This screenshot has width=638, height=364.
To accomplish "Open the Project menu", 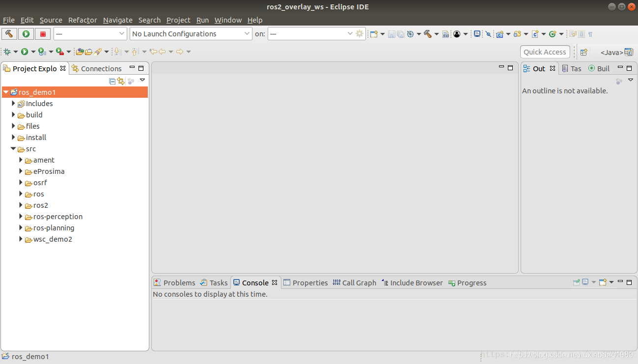I will tap(178, 20).
